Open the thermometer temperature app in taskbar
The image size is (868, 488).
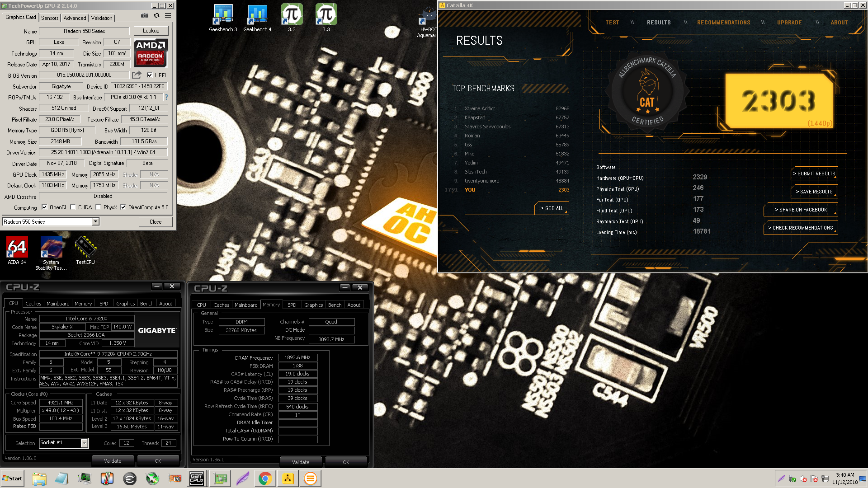coord(107,479)
